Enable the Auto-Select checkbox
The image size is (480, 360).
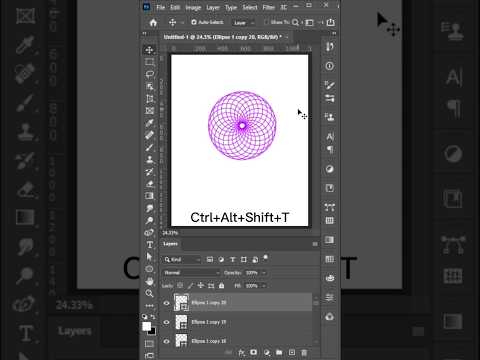click(x=194, y=22)
